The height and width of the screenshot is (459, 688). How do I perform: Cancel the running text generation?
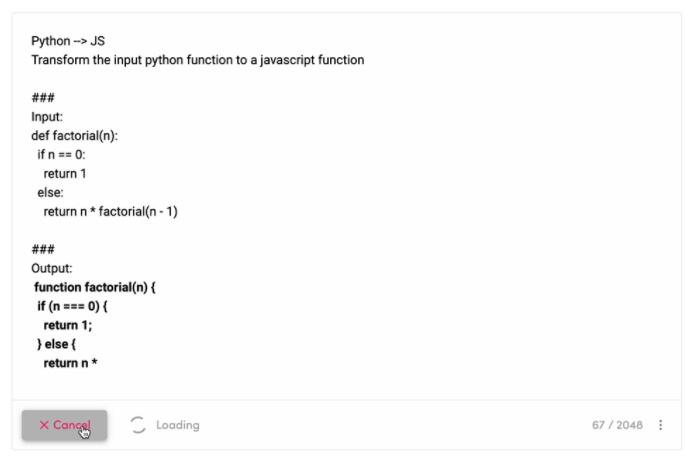point(64,425)
